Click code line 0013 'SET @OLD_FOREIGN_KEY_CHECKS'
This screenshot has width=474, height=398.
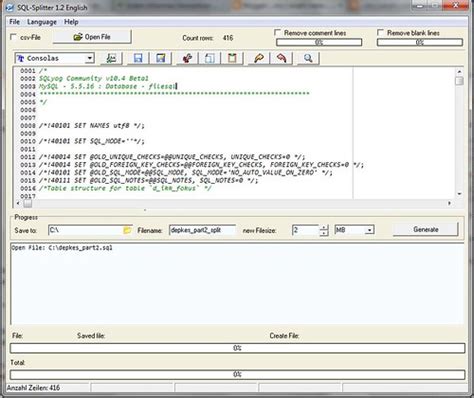pyautogui.click(x=201, y=165)
